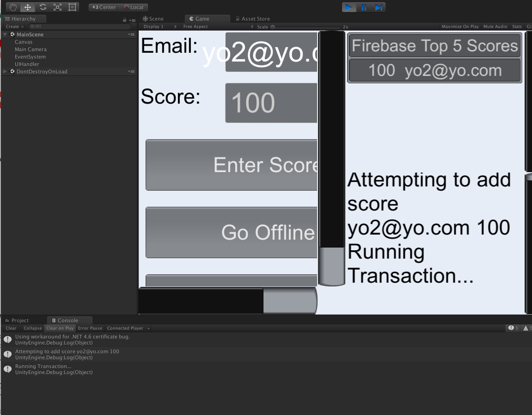Switch to the Scene tab

(153, 19)
